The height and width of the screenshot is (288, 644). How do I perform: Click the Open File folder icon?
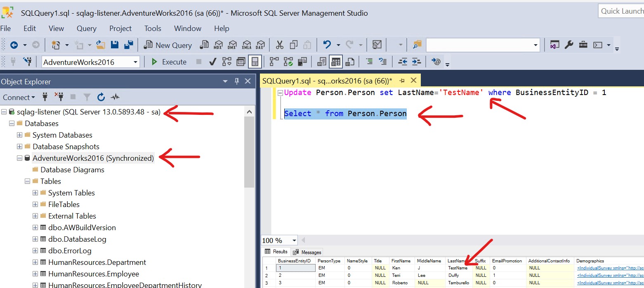click(x=101, y=45)
